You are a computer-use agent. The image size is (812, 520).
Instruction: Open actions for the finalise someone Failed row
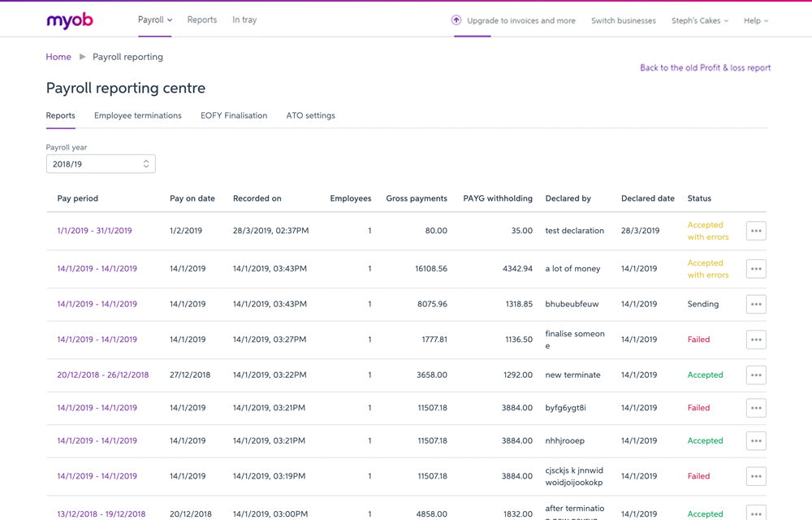(756, 340)
